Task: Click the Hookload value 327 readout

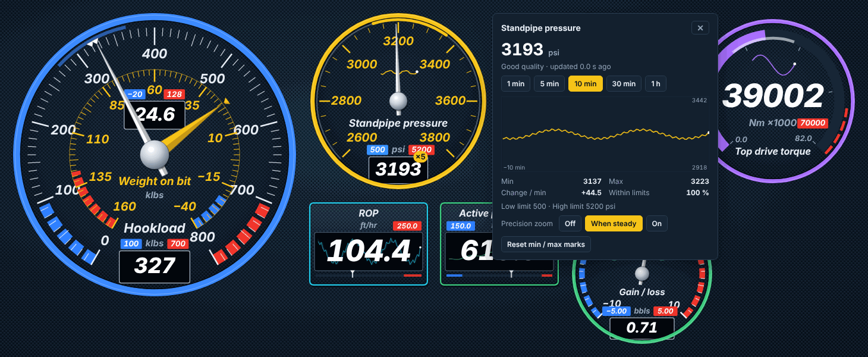Action: (x=155, y=267)
